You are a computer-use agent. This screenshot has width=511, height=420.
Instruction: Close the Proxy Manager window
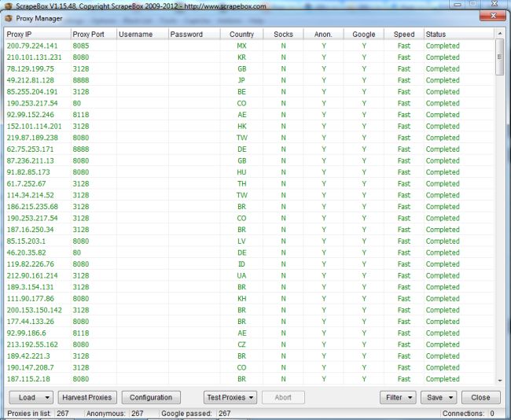click(x=493, y=16)
